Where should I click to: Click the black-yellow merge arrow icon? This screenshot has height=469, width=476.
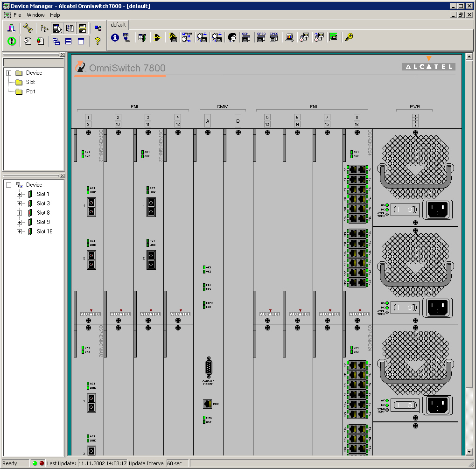pyautogui.click(x=157, y=37)
